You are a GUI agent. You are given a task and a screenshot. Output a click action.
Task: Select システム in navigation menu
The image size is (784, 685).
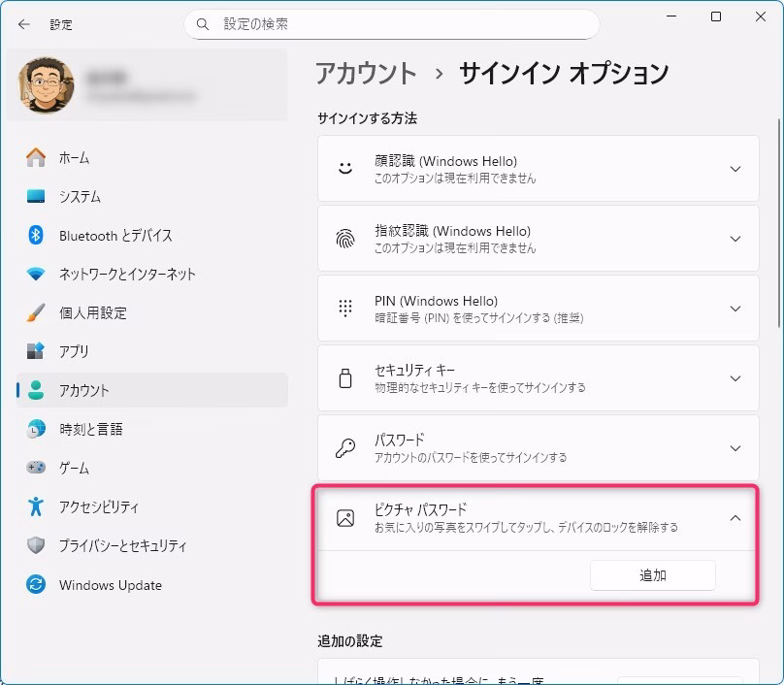click(80, 196)
